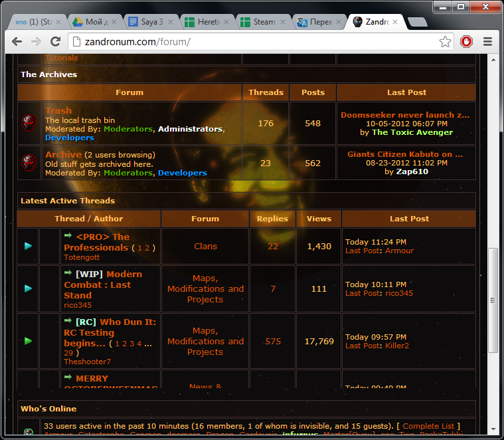Click the Archive forum status icon

[x=29, y=163]
